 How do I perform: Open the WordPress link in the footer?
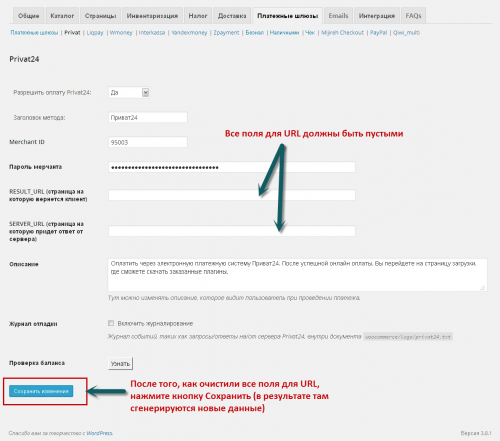(x=99, y=433)
